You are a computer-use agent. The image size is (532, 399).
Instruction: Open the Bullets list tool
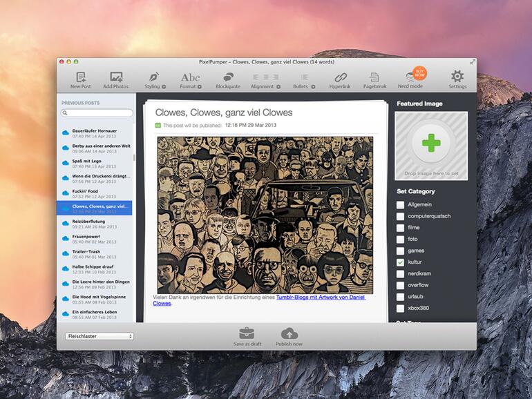304,80
